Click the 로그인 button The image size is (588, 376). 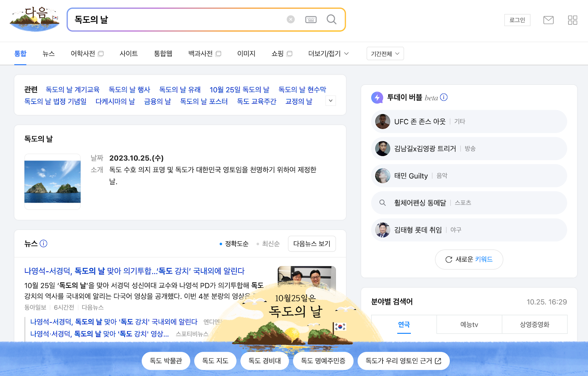(x=517, y=20)
